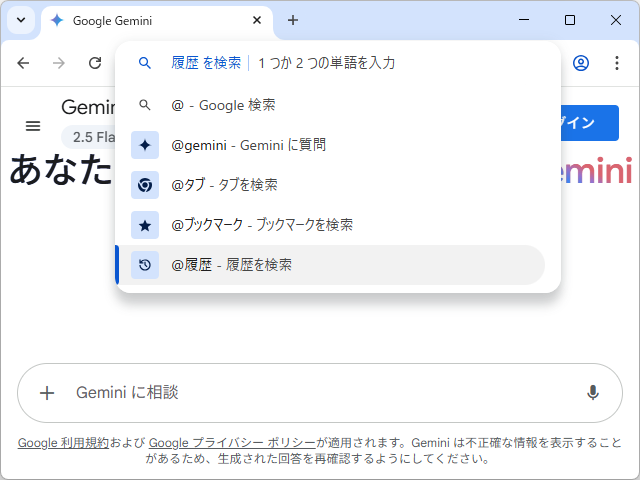Choose the @gemini - Gemini に質問 suggestion
This screenshot has width=640, height=480.
pyautogui.click(x=331, y=145)
